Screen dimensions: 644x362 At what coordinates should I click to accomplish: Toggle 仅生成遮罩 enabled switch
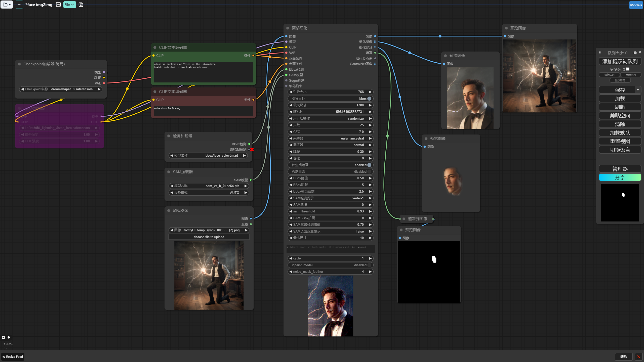pos(369,165)
